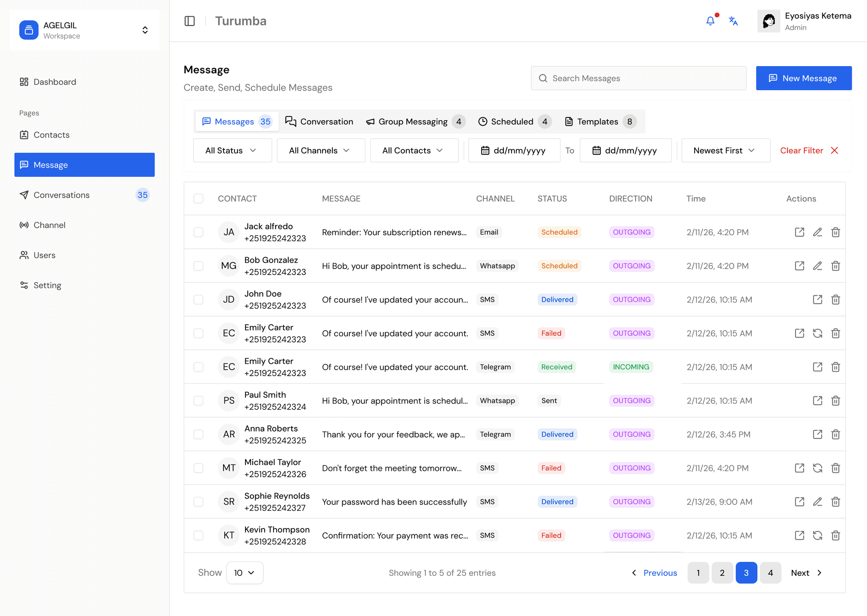867x616 pixels.
Task: Click the language translation icon
Action: pyautogui.click(x=733, y=20)
